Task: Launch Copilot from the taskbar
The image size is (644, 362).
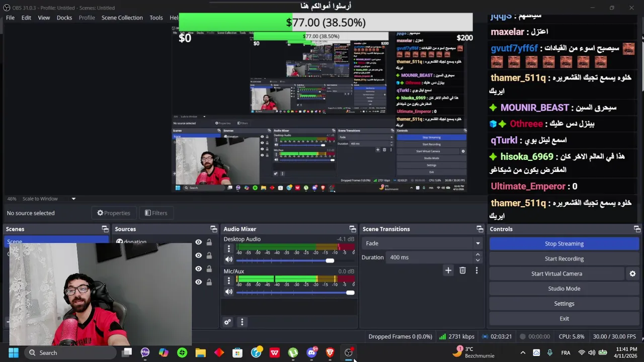Action: (164, 353)
